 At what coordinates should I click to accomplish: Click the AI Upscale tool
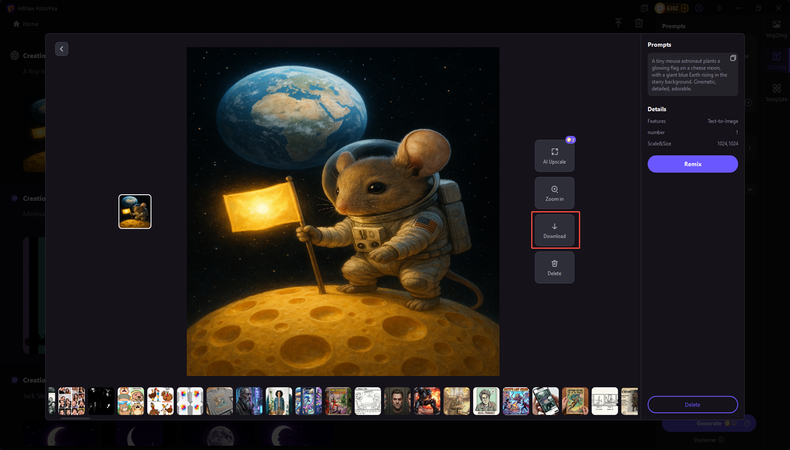pyautogui.click(x=554, y=155)
